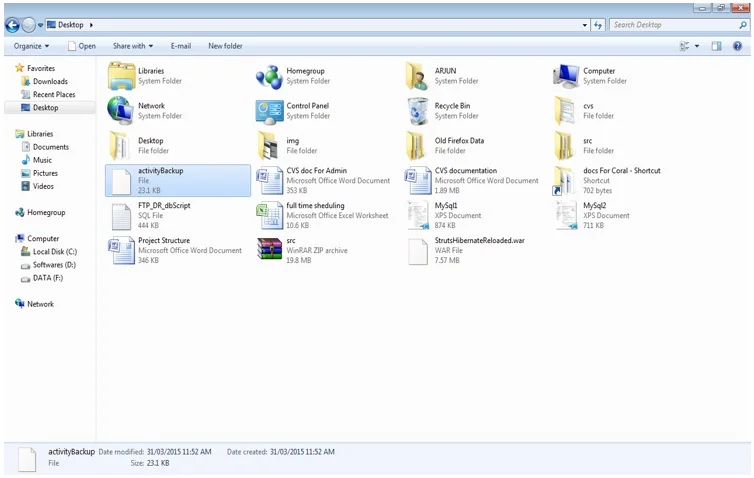Image resolution: width=754 pixels, height=478 pixels.
Task: Select the Computer system folder icon
Action: pyautogui.click(x=566, y=76)
